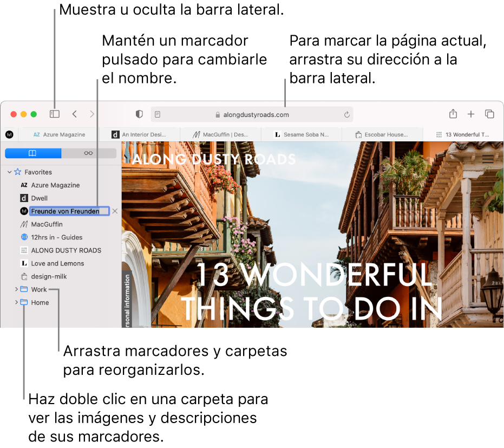Open the MacGuffin | Des... tab

click(x=220, y=134)
